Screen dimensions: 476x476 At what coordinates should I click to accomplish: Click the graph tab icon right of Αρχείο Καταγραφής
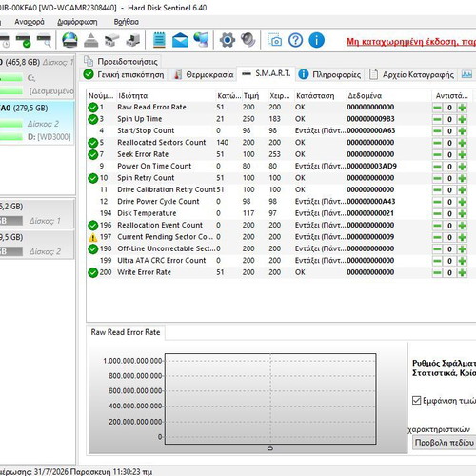(466, 74)
